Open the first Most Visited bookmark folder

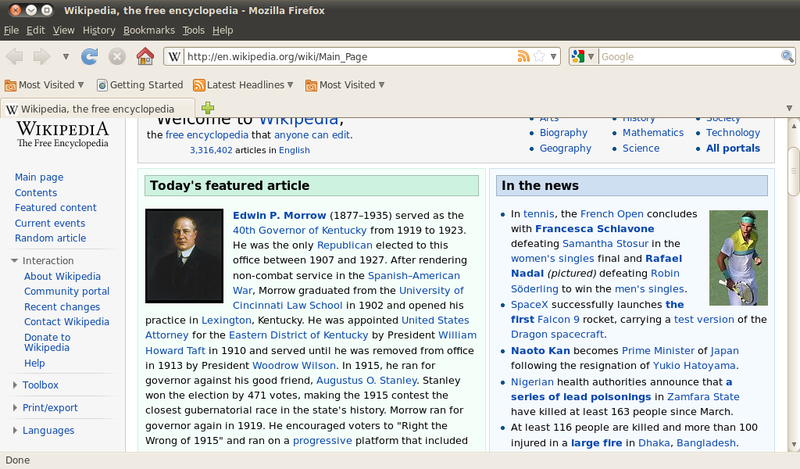point(44,85)
